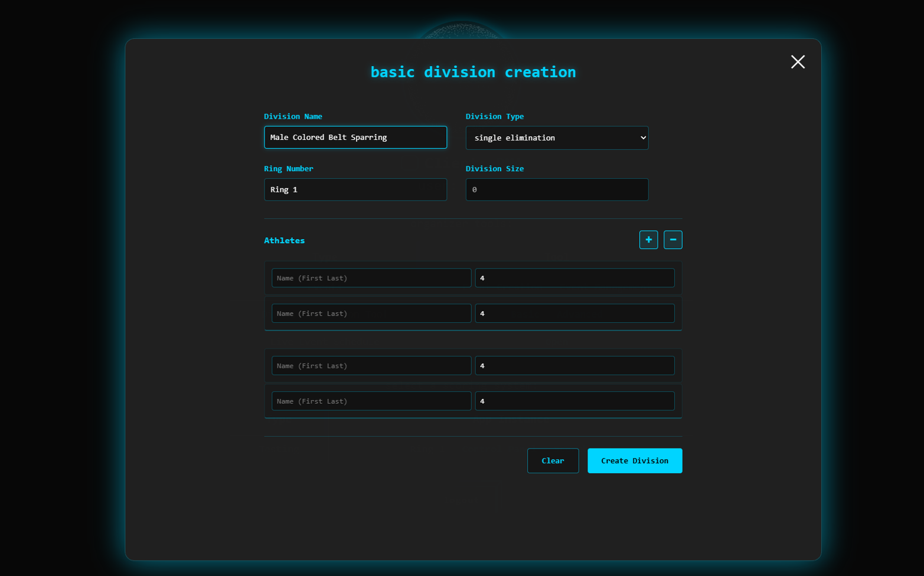
Task: Click the second athlete's number field
Action: click(x=574, y=313)
